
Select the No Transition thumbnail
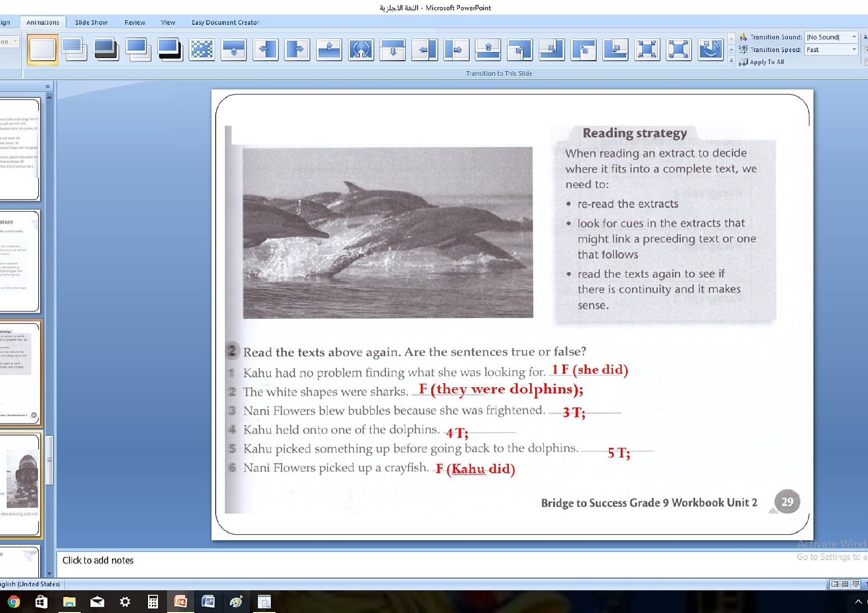tap(42, 49)
